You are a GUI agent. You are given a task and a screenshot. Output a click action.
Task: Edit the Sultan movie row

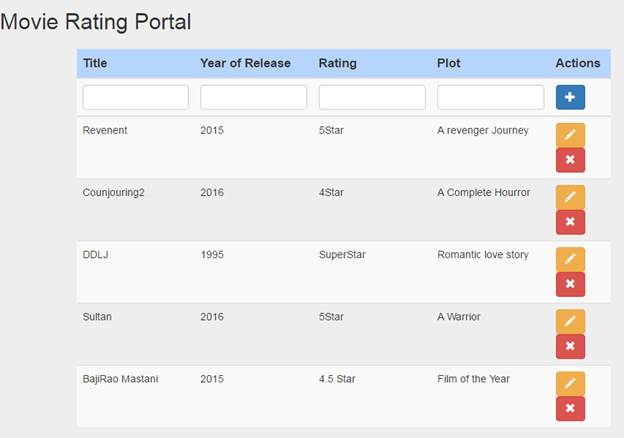coord(570,321)
